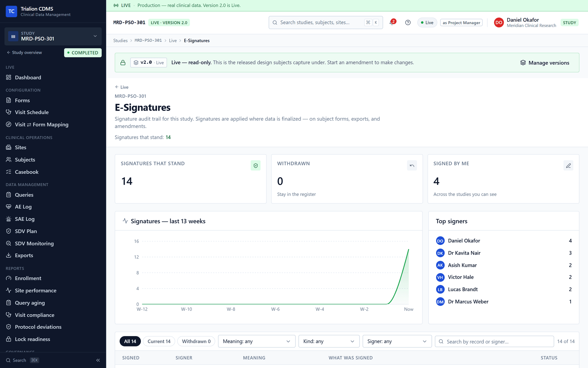The width and height of the screenshot is (588, 368).
Task: Open the as Project Manager role selector
Action: pos(461,23)
